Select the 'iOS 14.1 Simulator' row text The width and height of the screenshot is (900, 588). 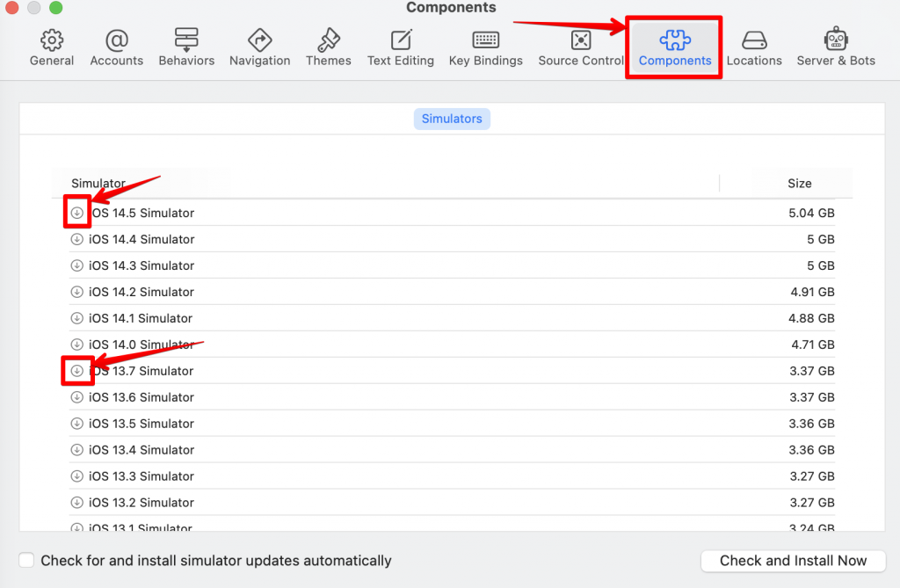[x=141, y=319]
